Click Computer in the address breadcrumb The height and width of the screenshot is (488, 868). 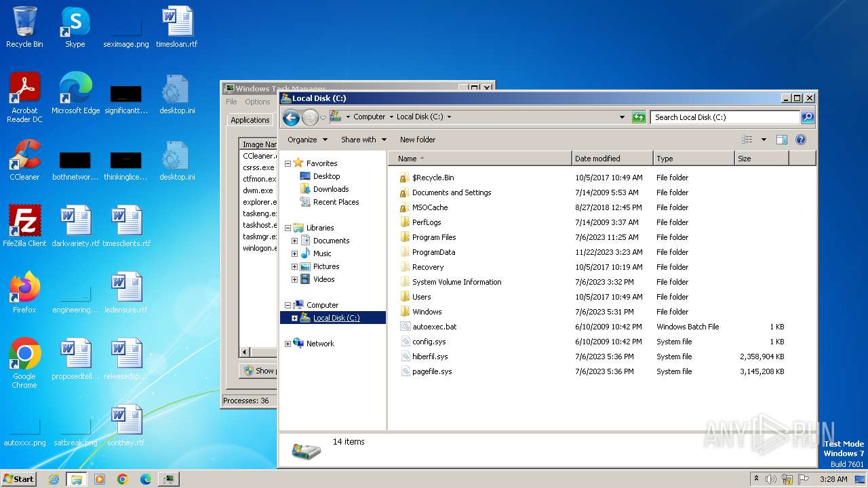pyautogui.click(x=369, y=117)
